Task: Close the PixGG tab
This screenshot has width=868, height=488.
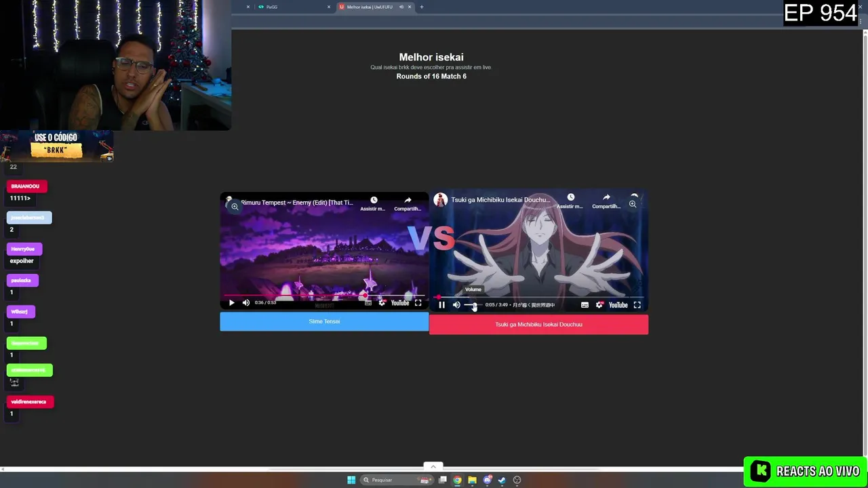Action: [329, 7]
